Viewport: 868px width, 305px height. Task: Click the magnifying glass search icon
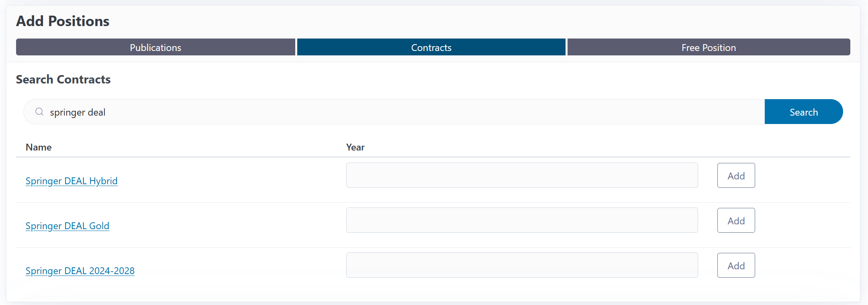[x=39, y=112]
